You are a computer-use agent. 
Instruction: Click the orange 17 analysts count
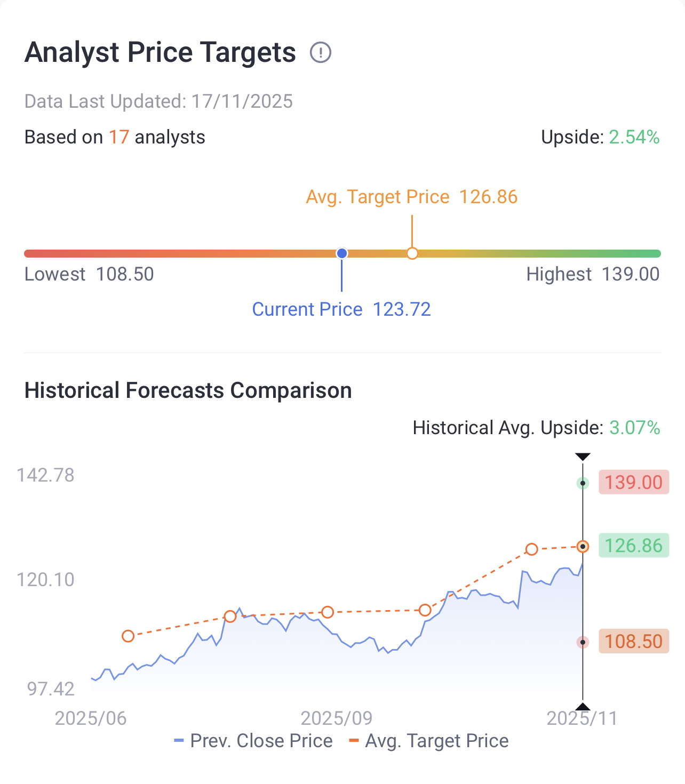(119, 137)
